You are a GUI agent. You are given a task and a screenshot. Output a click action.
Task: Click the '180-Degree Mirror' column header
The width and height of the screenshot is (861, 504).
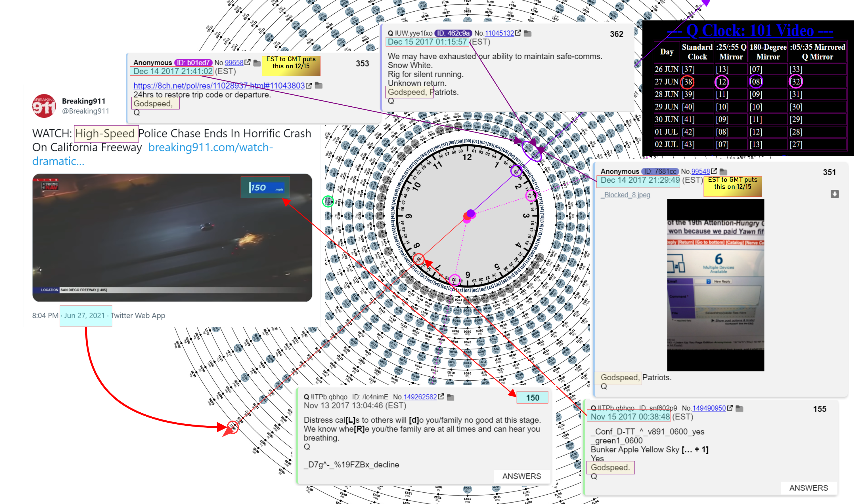pos(768,52)
